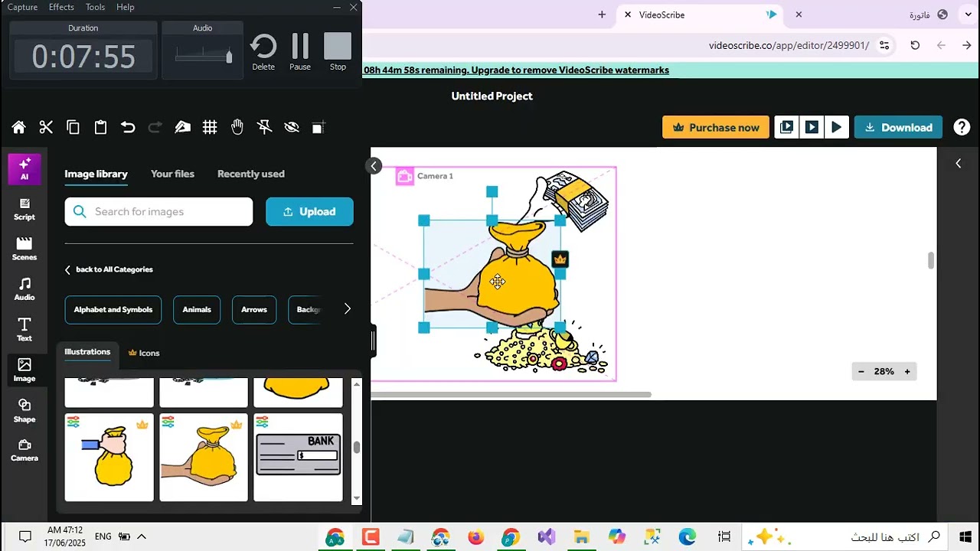The height and width of the screenshot is (551, 980).
Task: Open help question mark icon
Action: [x=962, y=128]
